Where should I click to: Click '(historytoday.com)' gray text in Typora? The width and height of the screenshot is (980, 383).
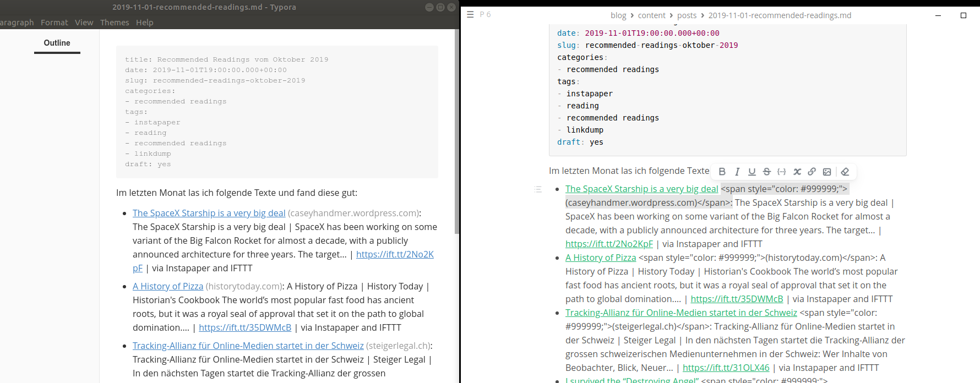tap(243, 287)
